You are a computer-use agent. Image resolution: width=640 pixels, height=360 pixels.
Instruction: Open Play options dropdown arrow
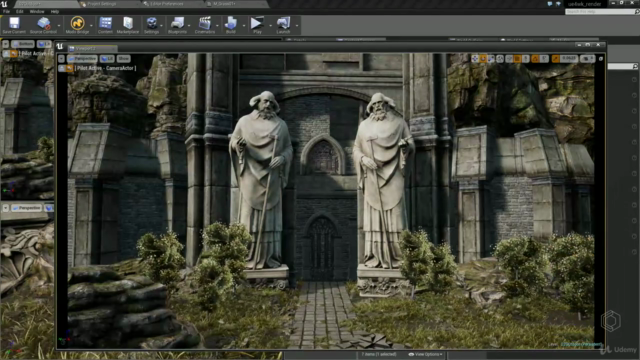(270, 25)
